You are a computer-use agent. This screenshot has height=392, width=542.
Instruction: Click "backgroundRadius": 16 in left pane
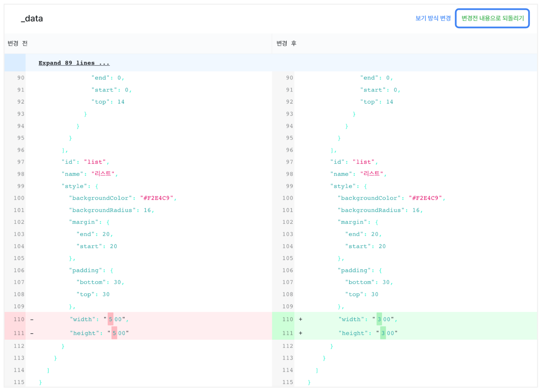tap(112, 210)
